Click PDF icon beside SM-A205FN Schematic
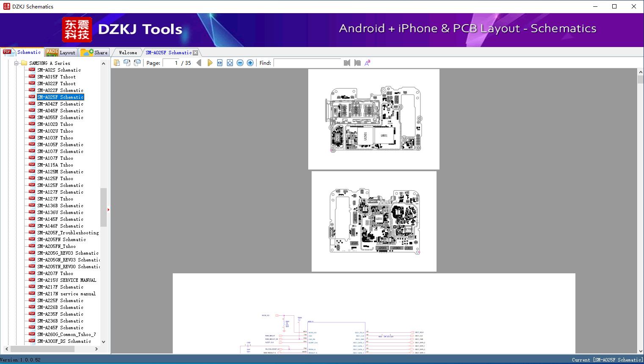This screenshot has height=364, width=644. coord(32,239)
